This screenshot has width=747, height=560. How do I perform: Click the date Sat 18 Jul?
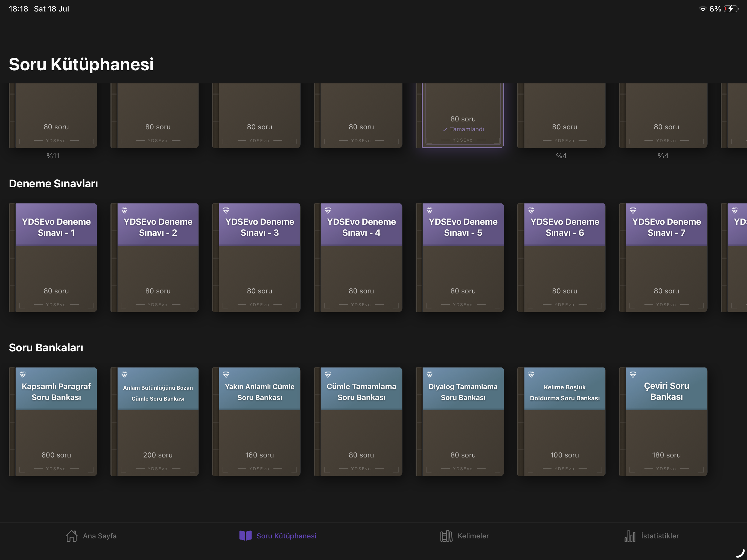point(51,9)
